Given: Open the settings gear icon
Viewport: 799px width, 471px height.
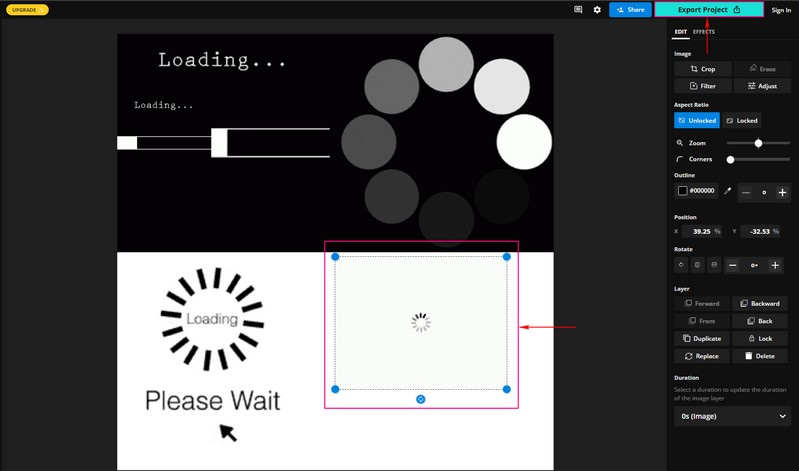Looking at the screenshot, I should (597, 10).
